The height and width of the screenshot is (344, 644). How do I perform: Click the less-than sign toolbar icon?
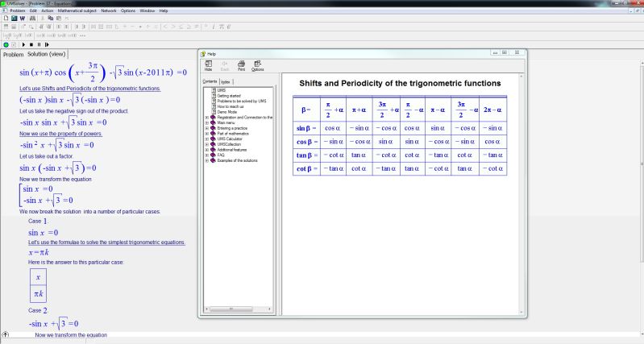[x=165, y=27]
